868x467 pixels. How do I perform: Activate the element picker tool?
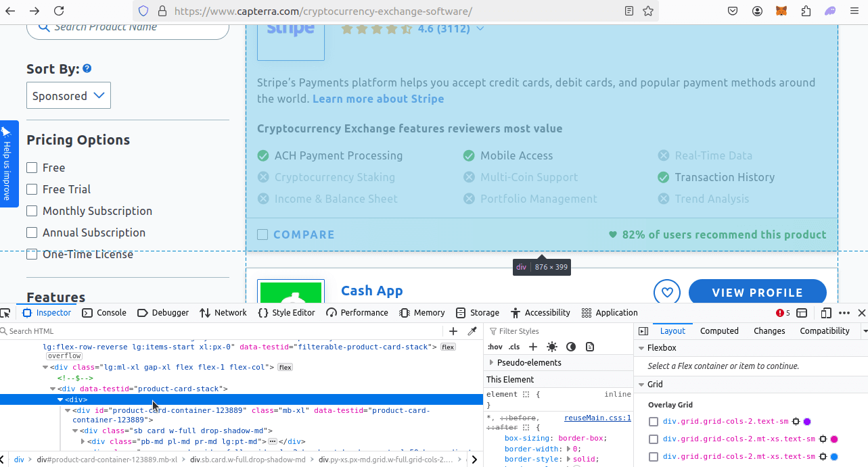(x=6, y=313)
